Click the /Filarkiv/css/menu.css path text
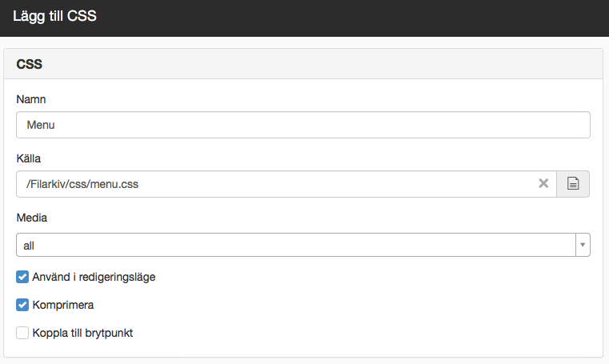Viewport: 609px width, 364px height. tap(82, 184)
